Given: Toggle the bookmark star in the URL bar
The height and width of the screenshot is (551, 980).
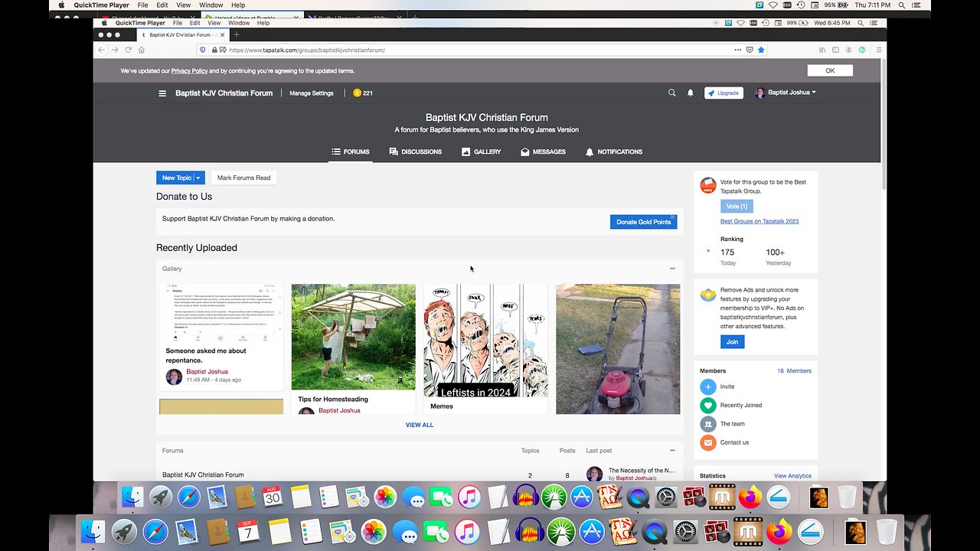Looking at the screenshot, I should (761, 50).
